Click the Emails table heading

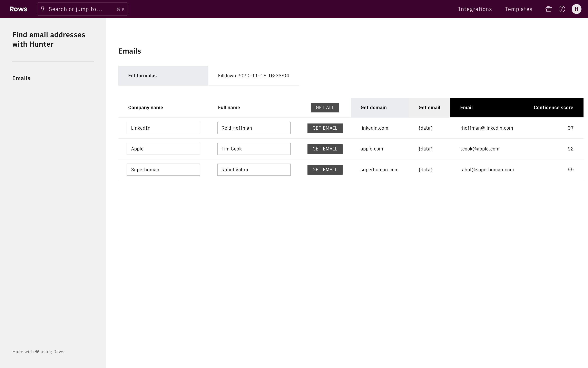pos(130,51)
